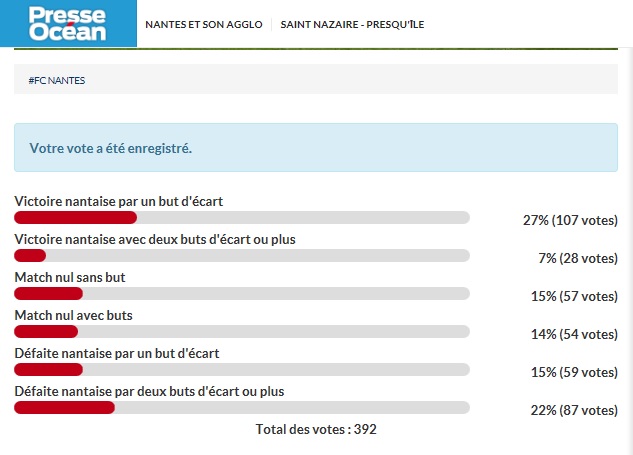Image resolution: width=633 pixels, height=455 pixels.
Task: Click the red bar for Match nul sans but
Action: [48, 294]
